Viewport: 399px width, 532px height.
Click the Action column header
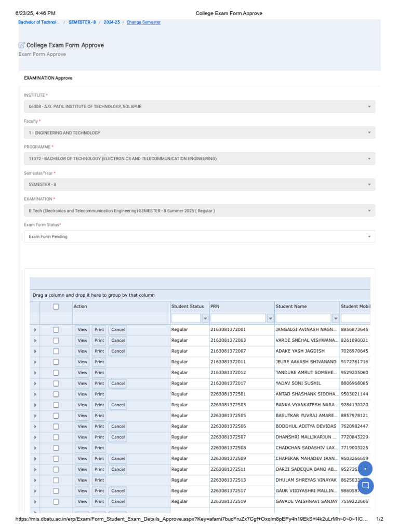click(81, 307)
